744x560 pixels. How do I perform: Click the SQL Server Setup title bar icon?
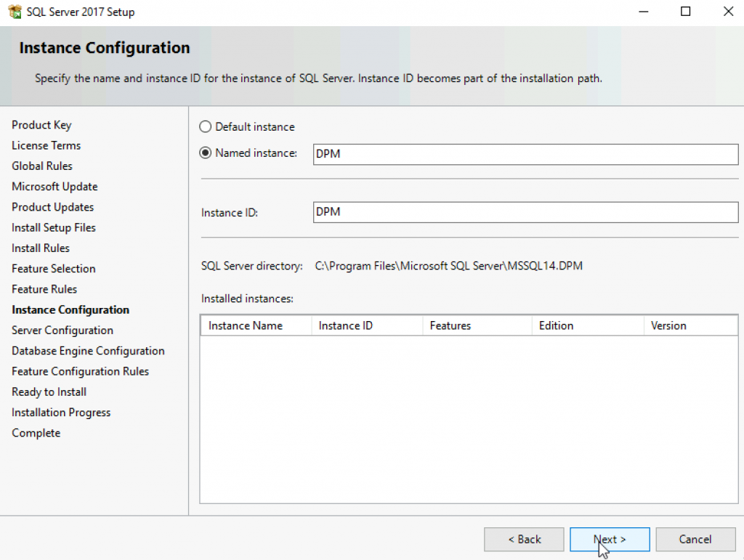pyautogui.click(x=15, y=12)
